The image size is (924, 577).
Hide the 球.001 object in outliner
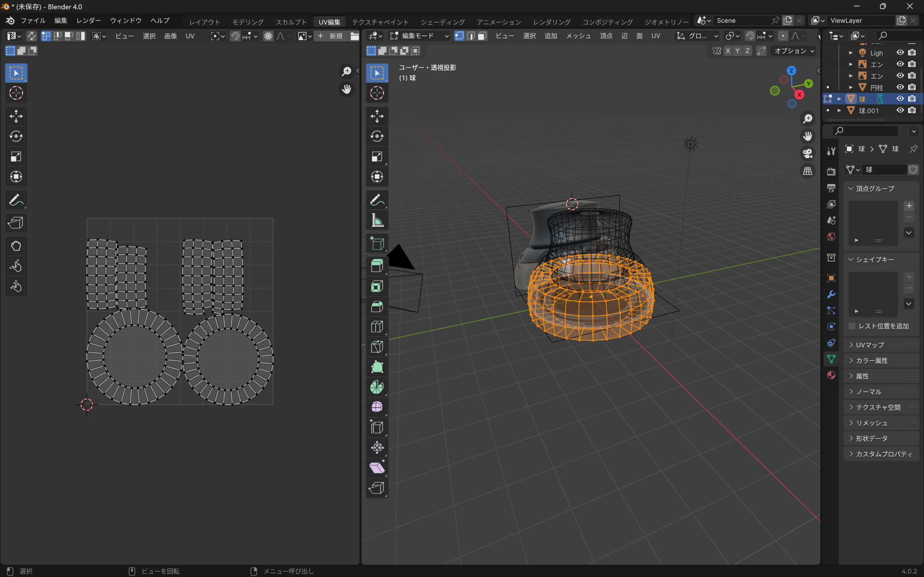coord(900,110)
